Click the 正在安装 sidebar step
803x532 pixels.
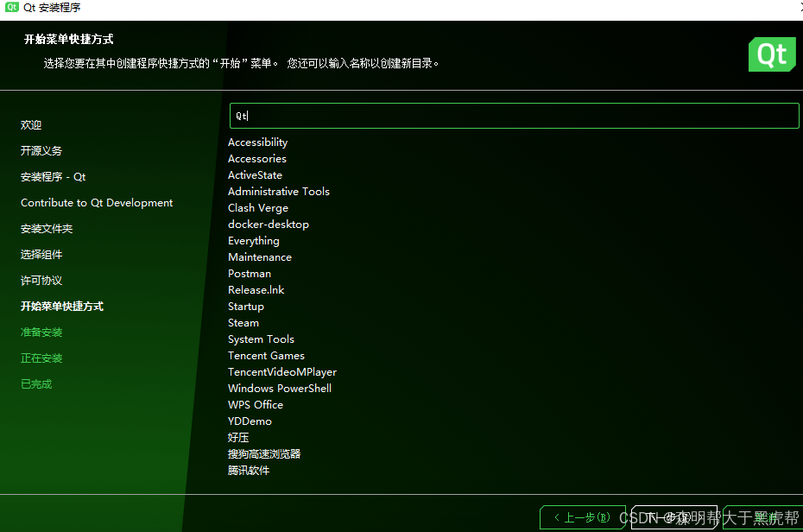[x=41, y=358]
